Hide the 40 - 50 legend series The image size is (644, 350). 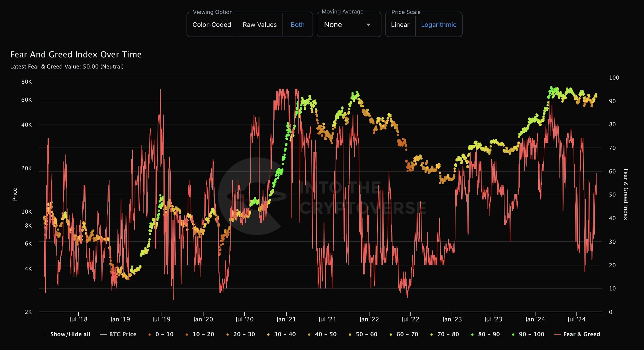pyautogui.click(x=325, y=334)
